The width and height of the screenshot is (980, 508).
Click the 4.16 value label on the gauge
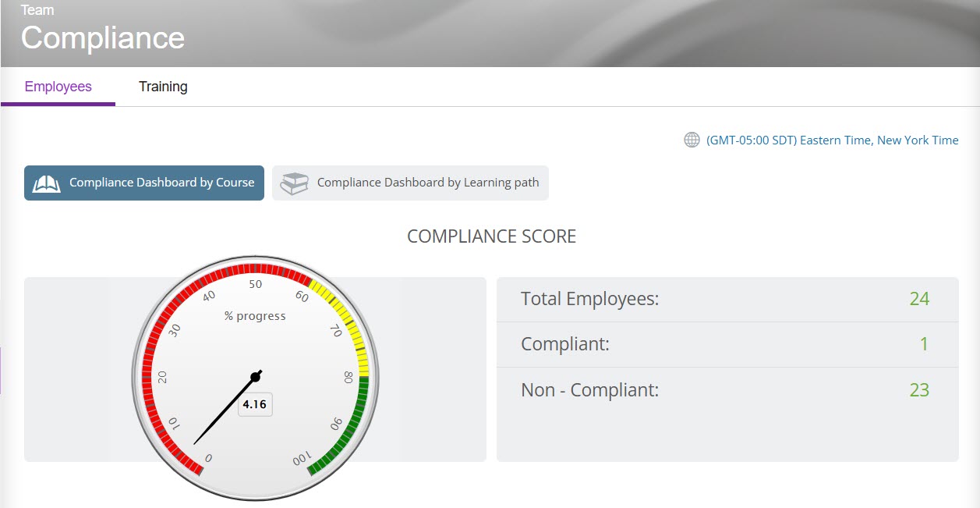pos(255,405)
